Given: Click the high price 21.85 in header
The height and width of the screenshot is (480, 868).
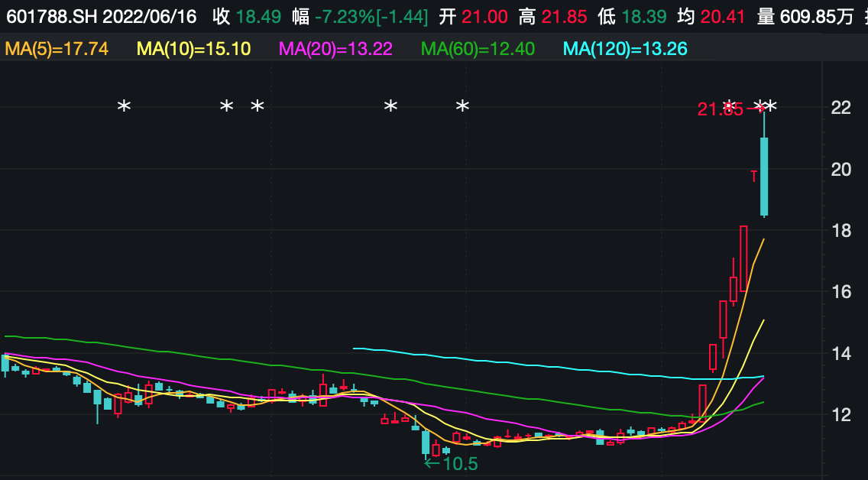Looking at the screenshot, I should coord(564,17).
